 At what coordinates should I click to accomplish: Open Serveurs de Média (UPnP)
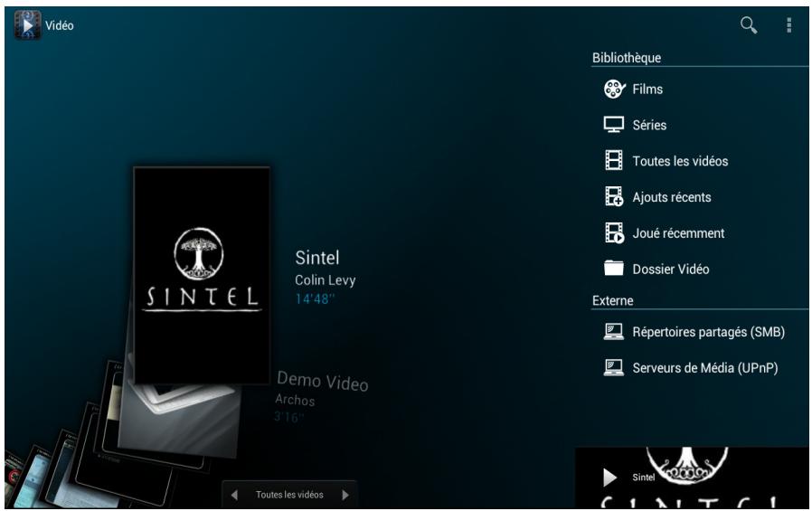(699, 367)
